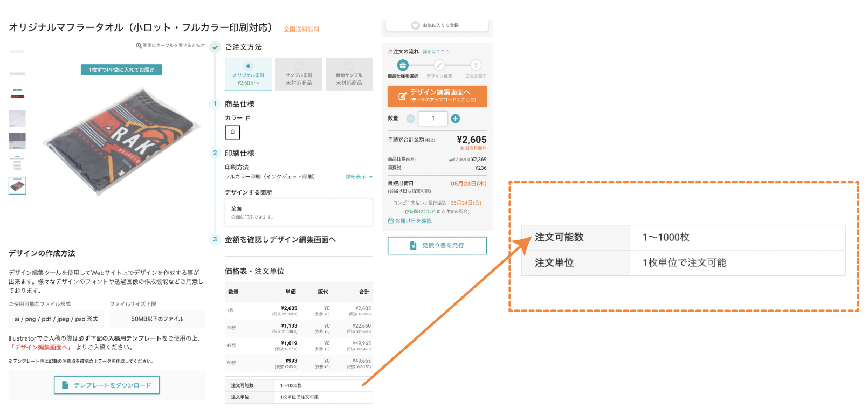
Task: Choose the 白 color swatch
Action: pos(232,132)
